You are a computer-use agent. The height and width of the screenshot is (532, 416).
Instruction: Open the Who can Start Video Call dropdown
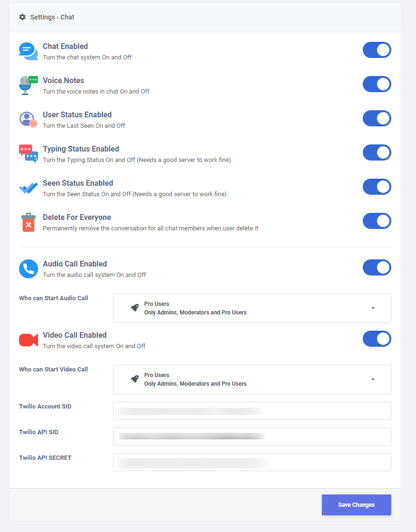pos(252,380)
